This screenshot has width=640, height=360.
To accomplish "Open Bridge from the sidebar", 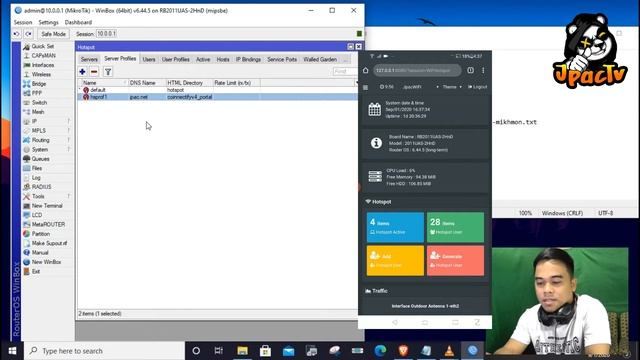I will [x=39, y=84].
